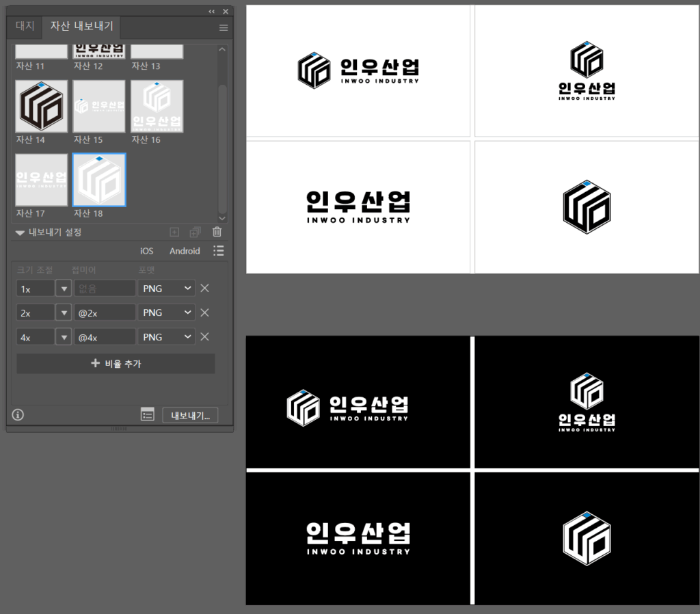Collapse panel with double-arrow icon
This screenshot has width=700, height=614.
point(212,12)
